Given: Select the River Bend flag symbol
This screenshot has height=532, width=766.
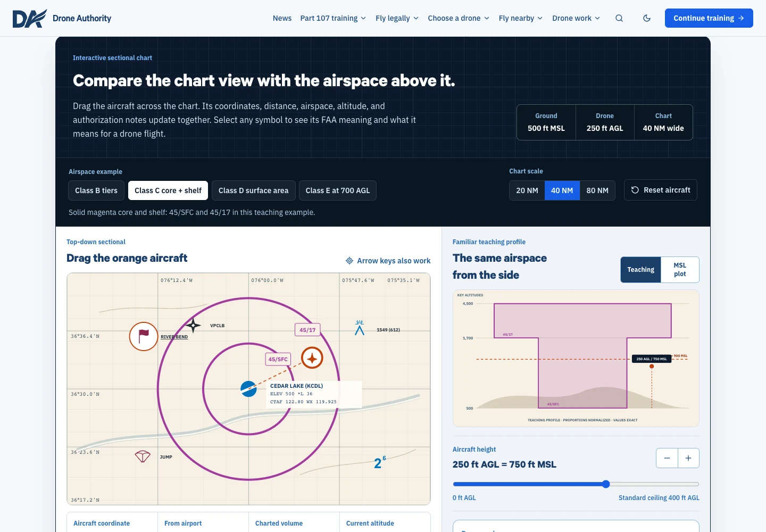Looking at the screenshot, I should (144, 336).
